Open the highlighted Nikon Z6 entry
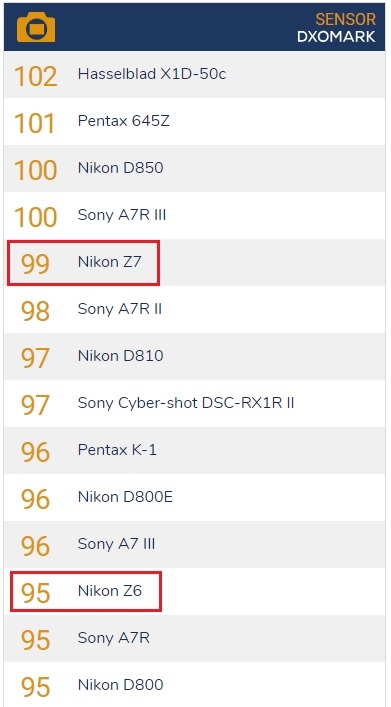391x707 pixels. (x=86, y=592)
